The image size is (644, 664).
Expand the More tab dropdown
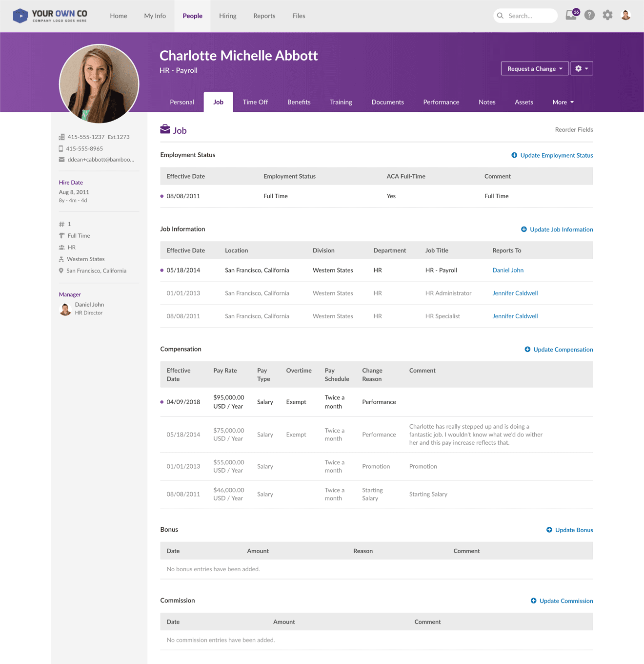[x=563, y=102]
